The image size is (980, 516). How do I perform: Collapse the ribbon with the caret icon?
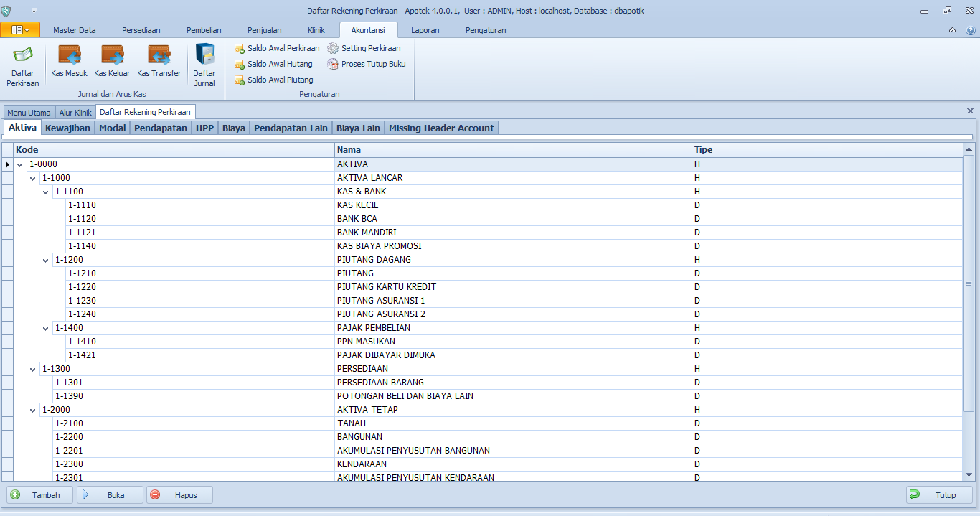953,30
